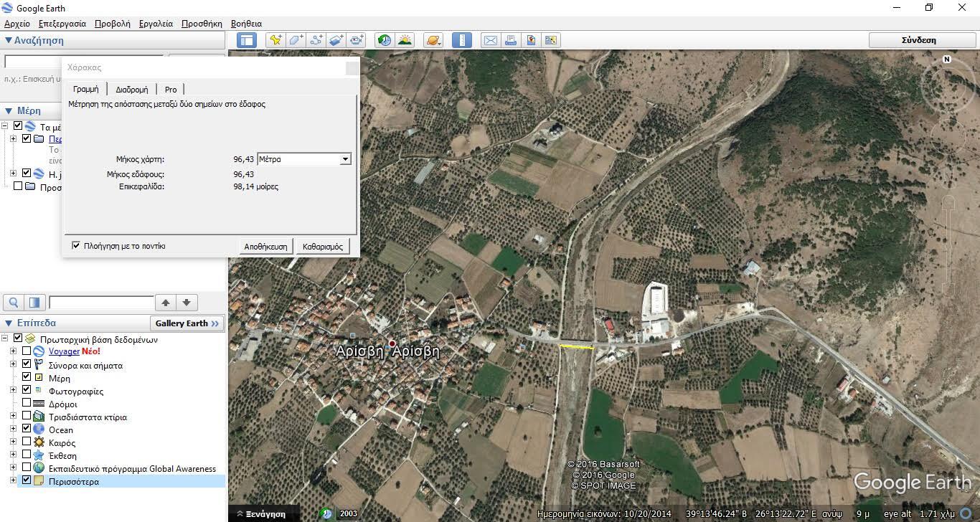The height and width of the screenshot is (522, 980).
Task: Move item up with the up arrow
Action: point(166,303)
